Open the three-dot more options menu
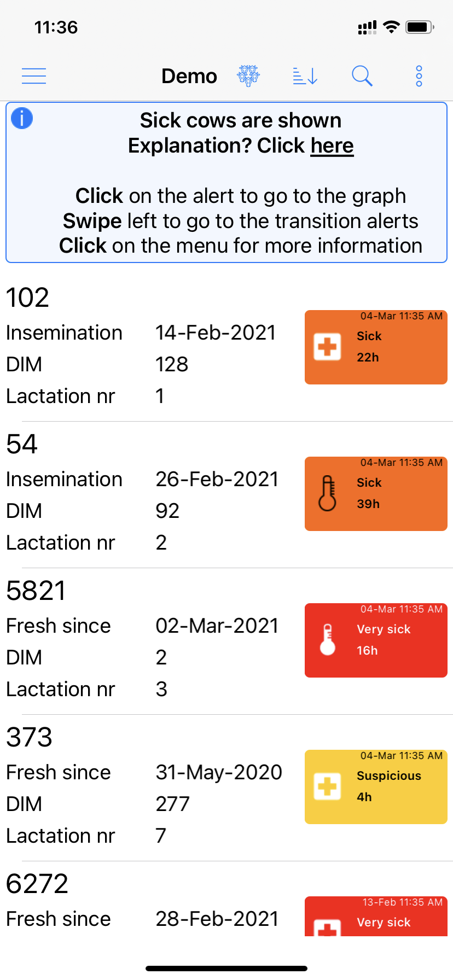This screenshot has height=980, width=453. pyautogui.click(x=419, y=76)
